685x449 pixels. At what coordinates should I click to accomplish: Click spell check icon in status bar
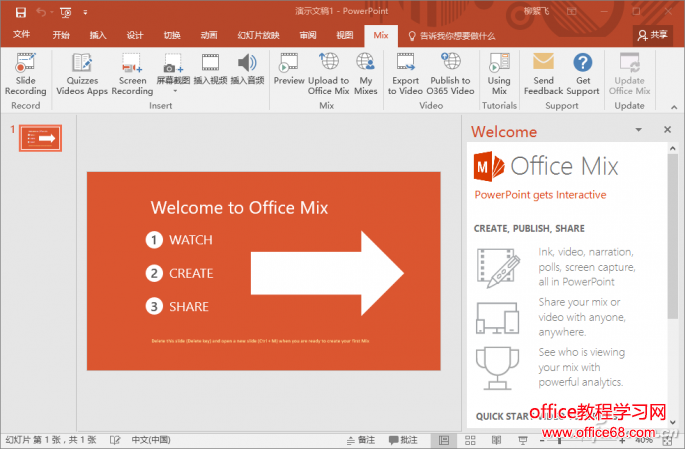[x=115, y=440]
